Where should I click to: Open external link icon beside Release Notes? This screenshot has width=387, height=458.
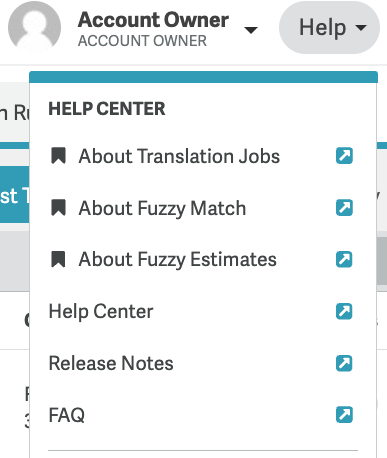coord(344,363)
